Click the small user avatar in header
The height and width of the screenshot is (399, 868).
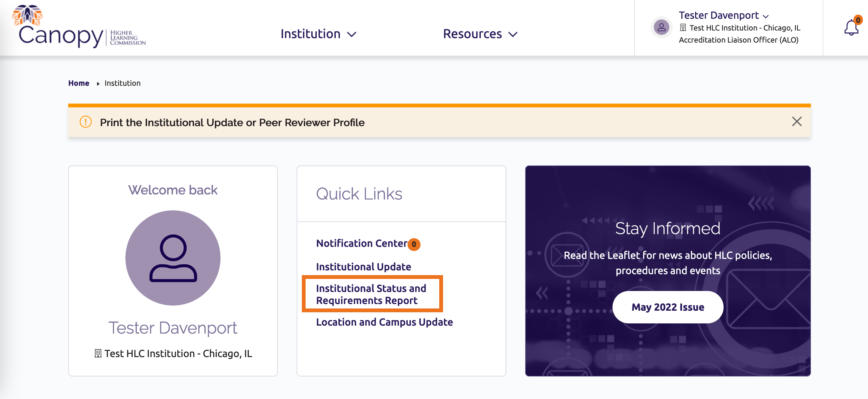[661, 27]
